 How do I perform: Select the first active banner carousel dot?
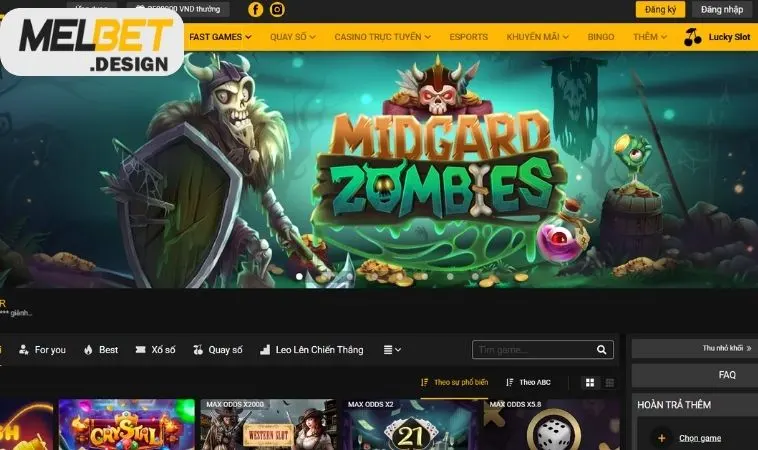pyautogui.click(x=299, y=276)
